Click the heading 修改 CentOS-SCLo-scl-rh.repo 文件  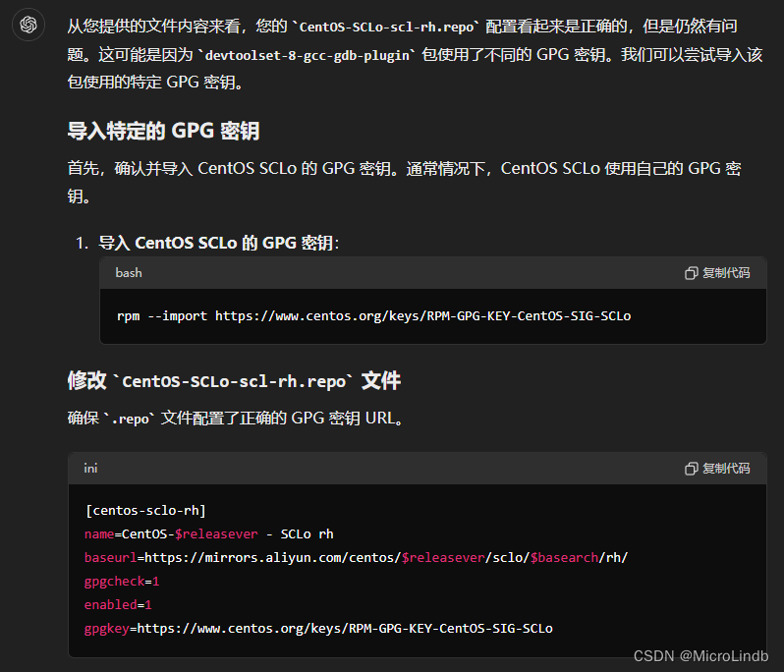(x=234, y=381)
